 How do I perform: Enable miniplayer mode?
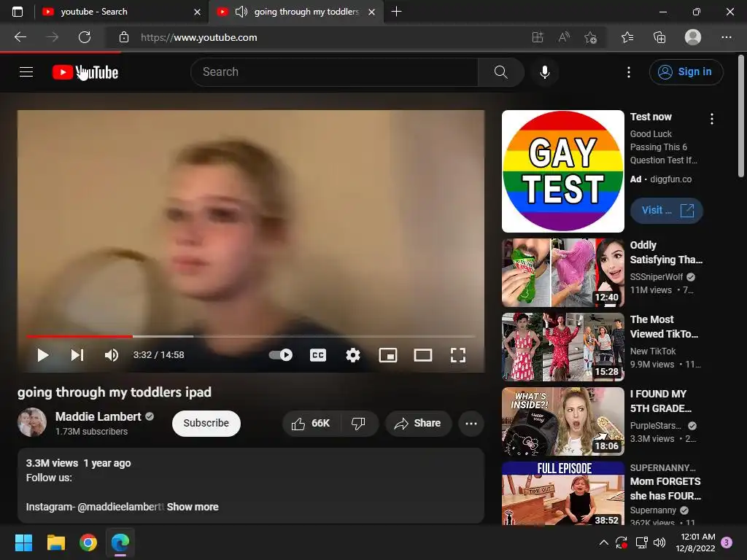click(388, 355)
